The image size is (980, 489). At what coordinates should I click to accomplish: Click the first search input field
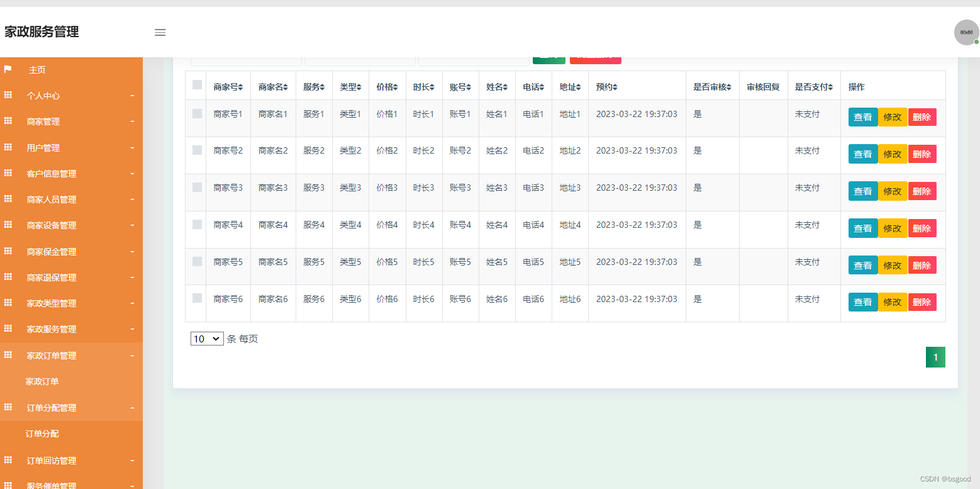click(246, 61)
